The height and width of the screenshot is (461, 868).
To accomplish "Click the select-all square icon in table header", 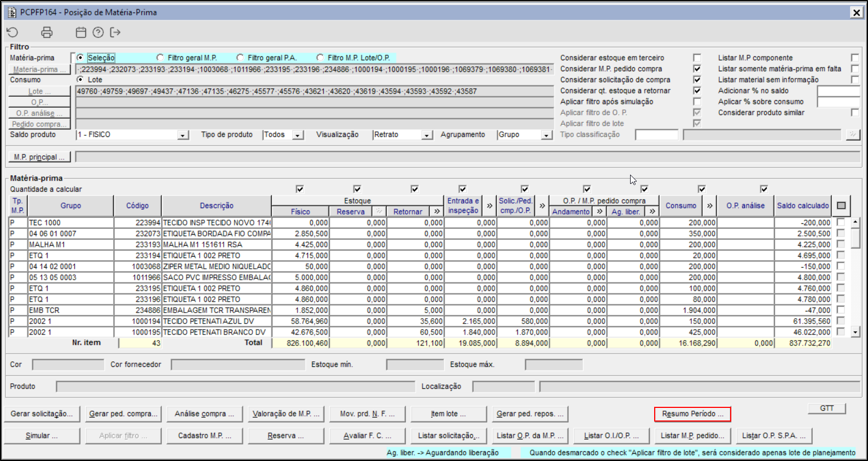I will tap(841, 206).
